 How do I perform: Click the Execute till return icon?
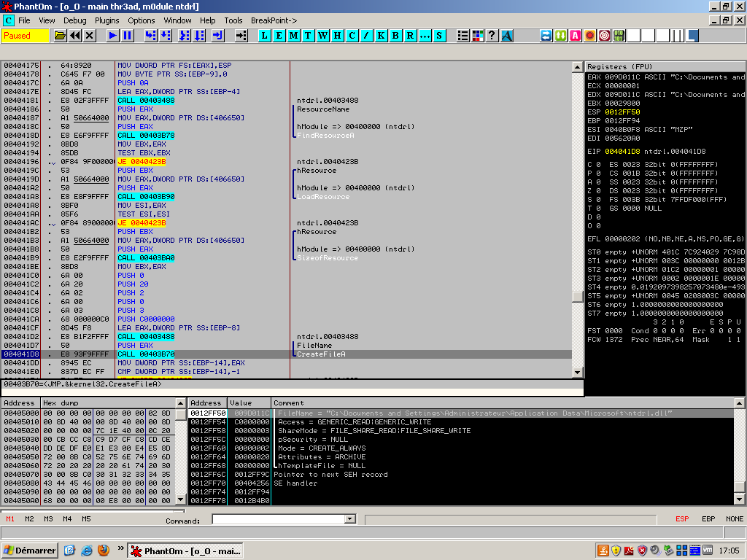[217, 36]
